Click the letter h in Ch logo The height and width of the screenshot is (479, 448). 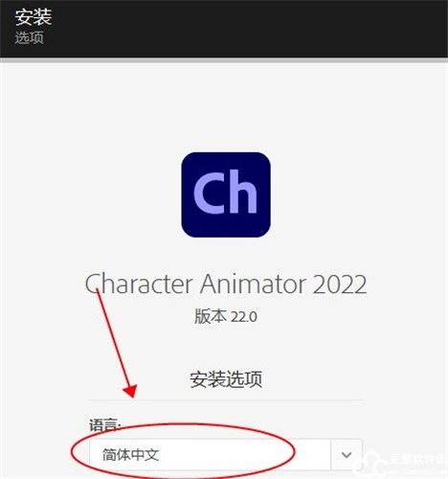click(x=243, y=191)
